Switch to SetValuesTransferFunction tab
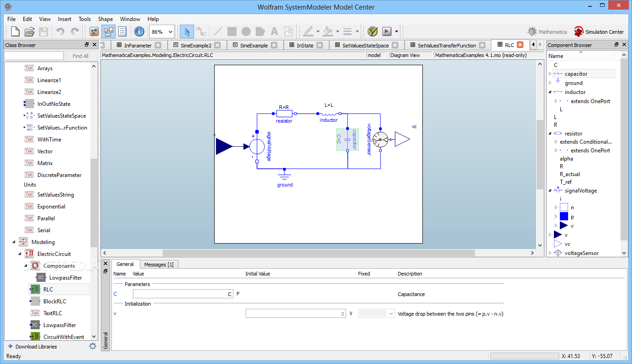This screenshot has width=632, height=364. point(447,45)
